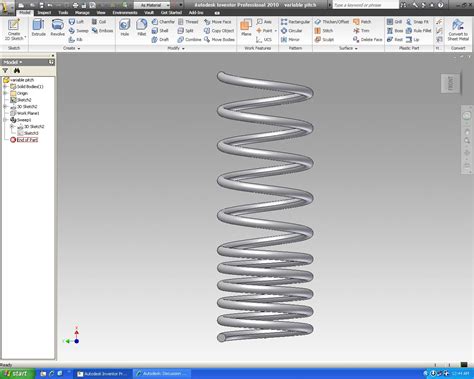This screenshot has height=379, width=474.
Task: Choose the Sweep tool in Create panel
Action: click(x=78, y=31)
